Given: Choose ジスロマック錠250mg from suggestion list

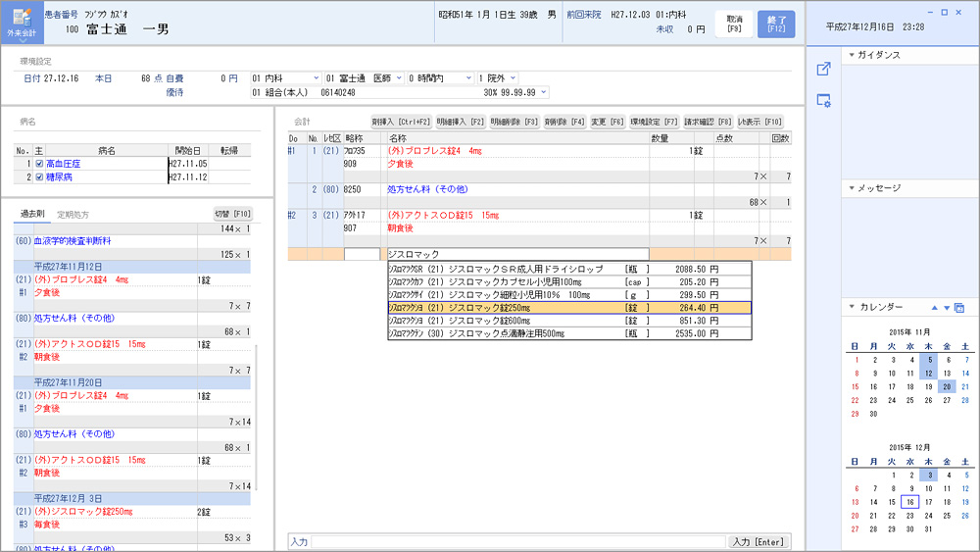Looking at the screenshot, I should tap(568, 307).
